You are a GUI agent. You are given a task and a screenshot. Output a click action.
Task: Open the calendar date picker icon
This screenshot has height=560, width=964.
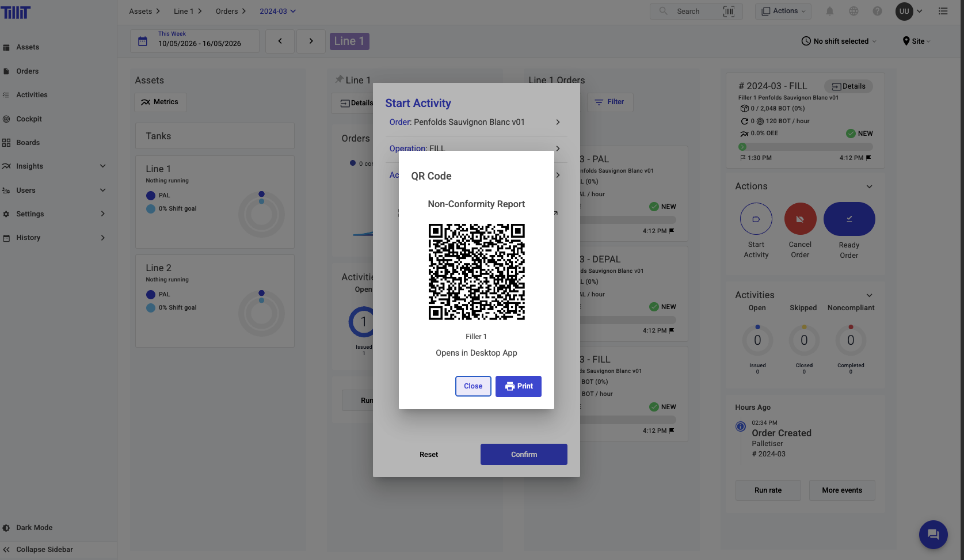click(x=143, y=41)
